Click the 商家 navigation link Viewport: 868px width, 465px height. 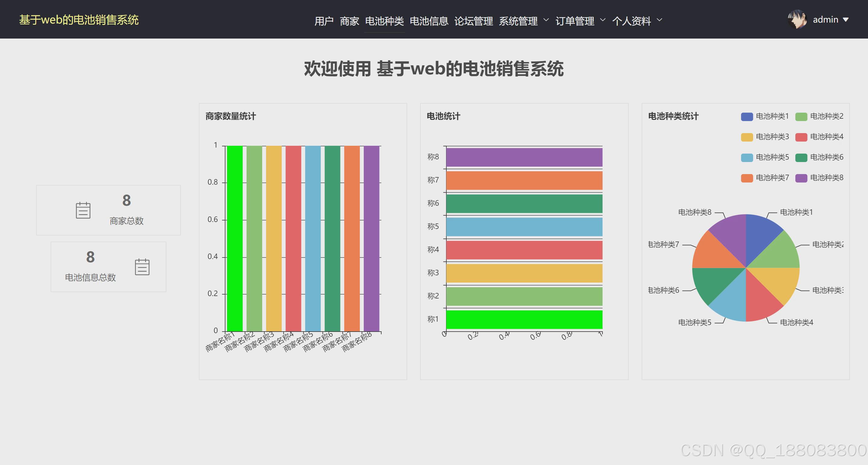(x=349, y=21)
